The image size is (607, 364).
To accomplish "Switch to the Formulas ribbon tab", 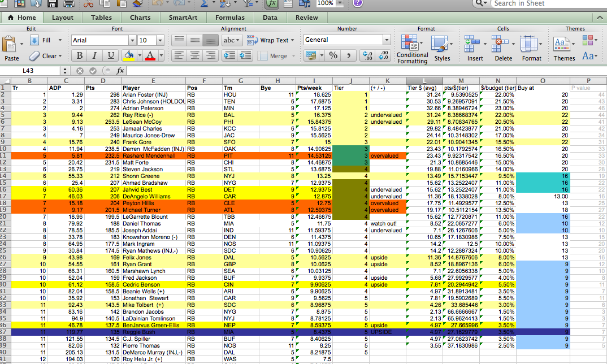I will [230, 18].
